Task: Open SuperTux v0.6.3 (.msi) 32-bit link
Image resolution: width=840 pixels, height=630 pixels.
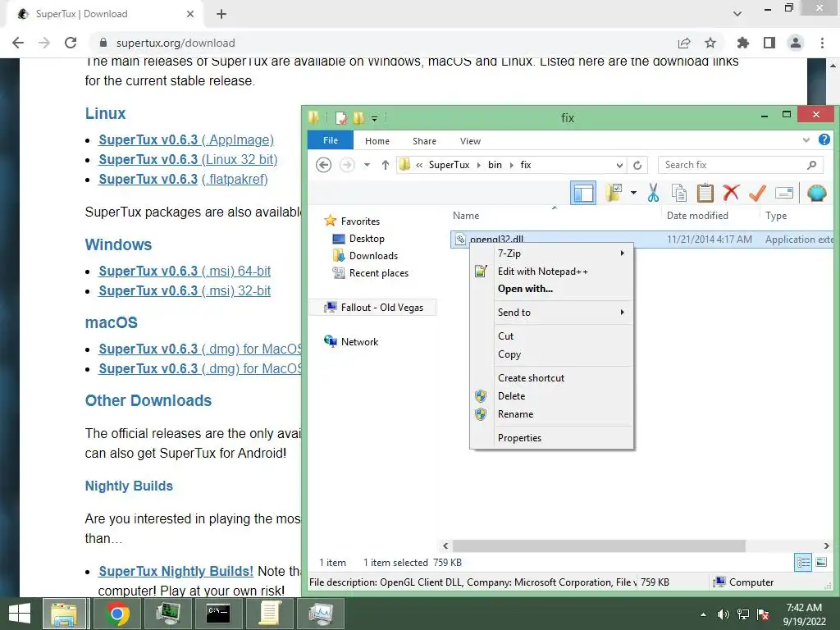Action: tap(185, 291)
